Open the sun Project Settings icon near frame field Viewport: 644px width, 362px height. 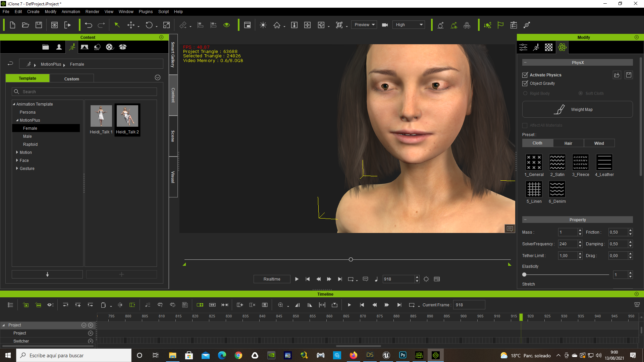426,279
